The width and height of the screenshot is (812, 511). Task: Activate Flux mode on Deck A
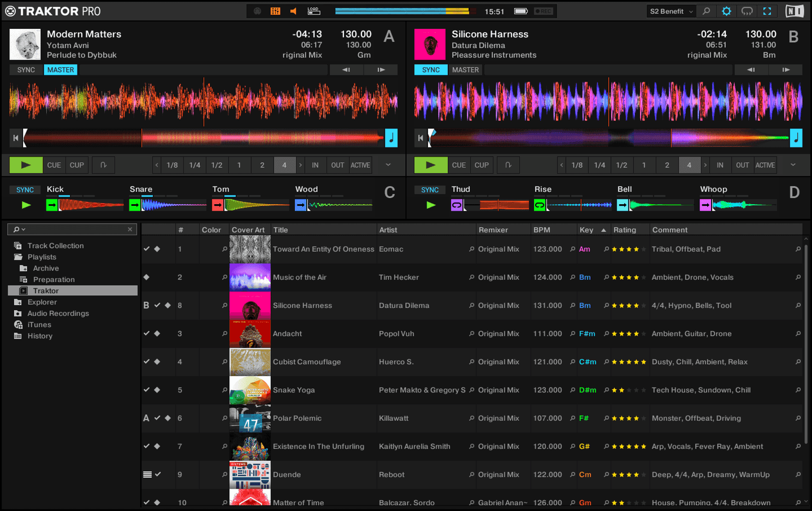103,164
